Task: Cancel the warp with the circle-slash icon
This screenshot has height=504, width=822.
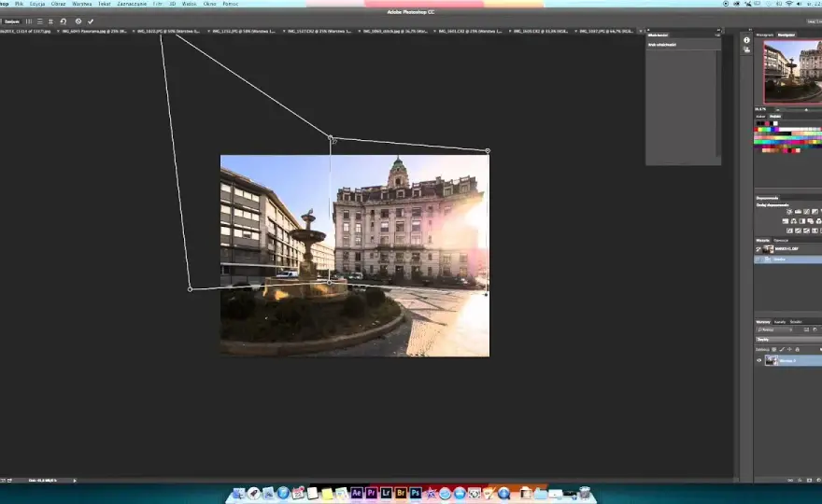Action: point(78,21)
